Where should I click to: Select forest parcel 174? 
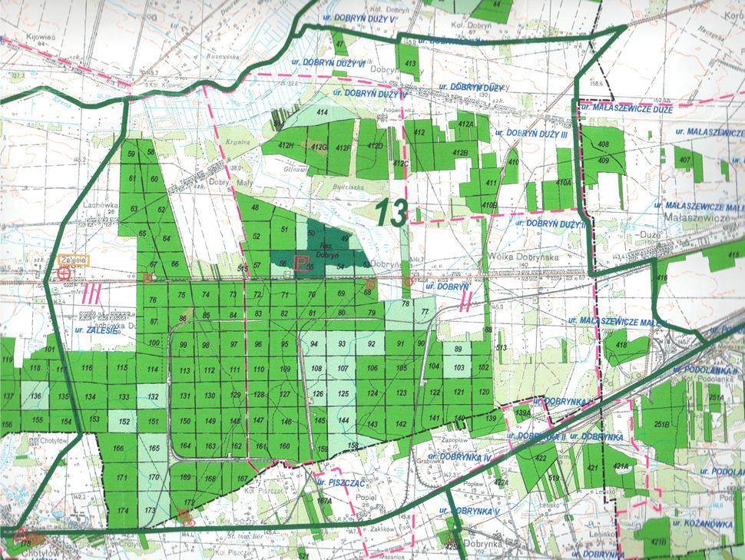[121, 510]
